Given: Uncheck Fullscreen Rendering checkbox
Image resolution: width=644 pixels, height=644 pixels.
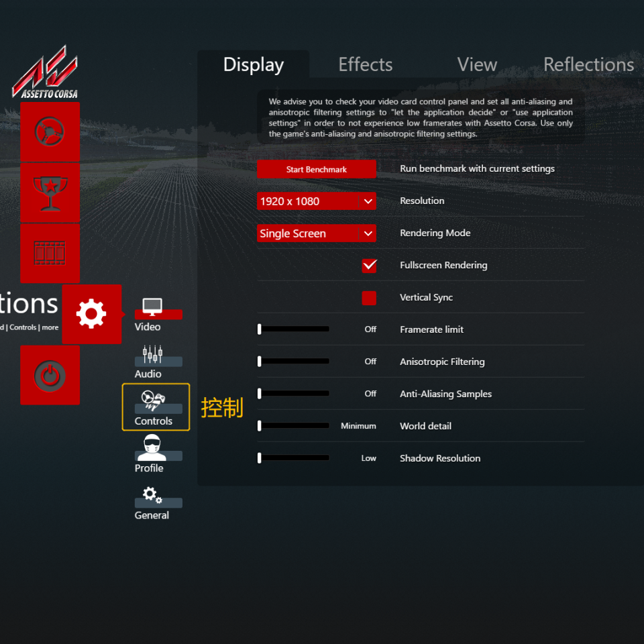Looking at the screenshot, I should coord(369,266).
